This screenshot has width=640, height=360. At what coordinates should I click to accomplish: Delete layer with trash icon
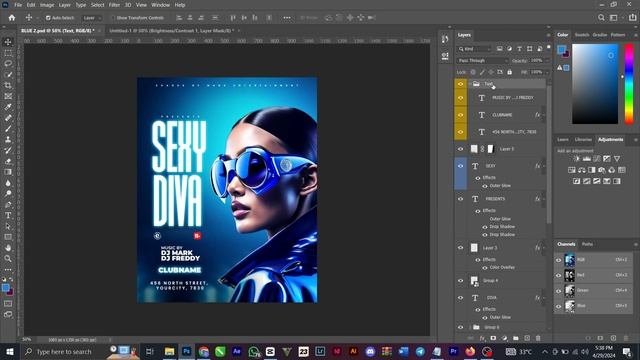click(538, 338)
